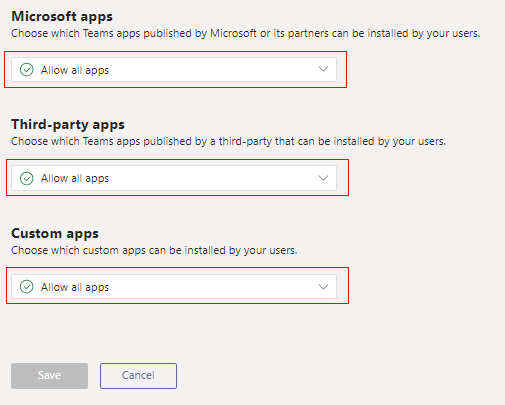Click green checkmark icon in Microsoft apps dropdown
The height and width of the screenshot is (405, 505).
26,70
